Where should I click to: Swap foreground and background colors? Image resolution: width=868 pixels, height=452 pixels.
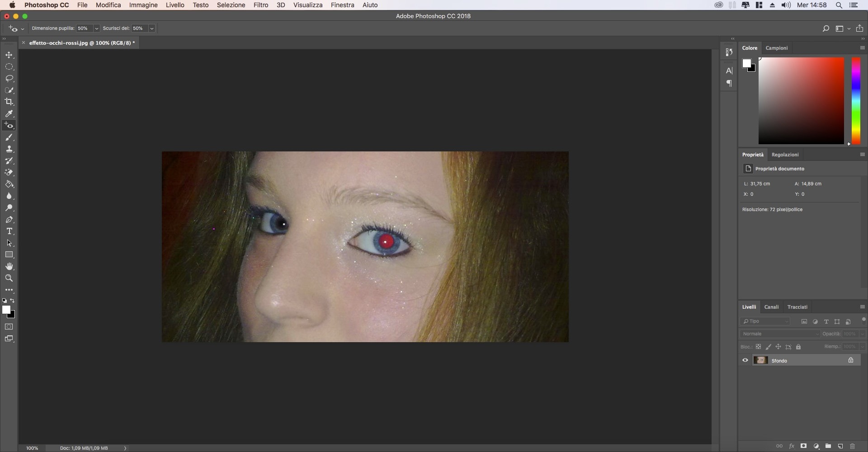[12, 301]
